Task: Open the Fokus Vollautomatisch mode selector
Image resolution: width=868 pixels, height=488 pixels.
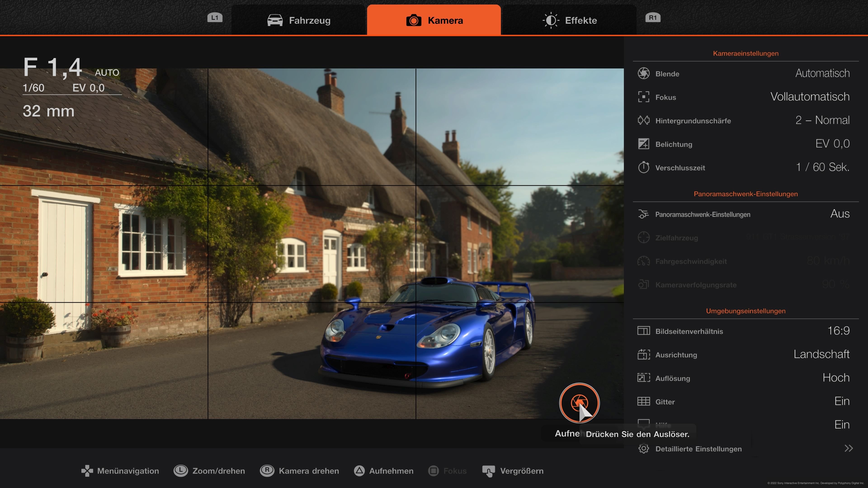Action: point(810,97)
